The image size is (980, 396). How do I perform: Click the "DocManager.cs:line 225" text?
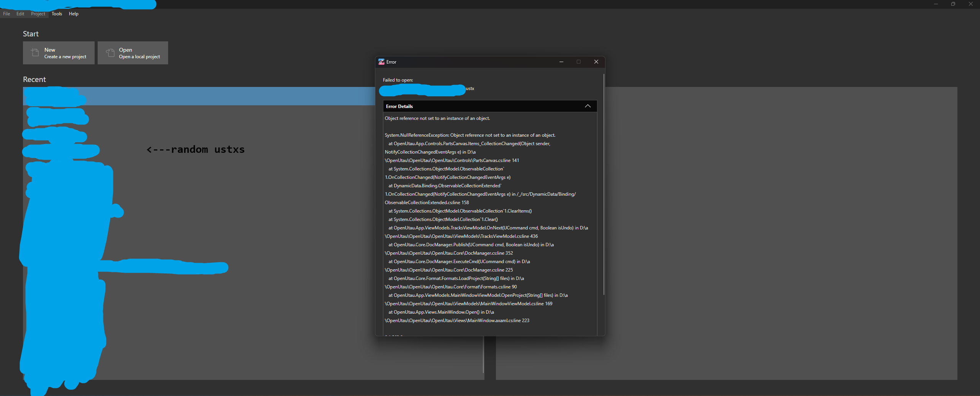tap(489, 270)
